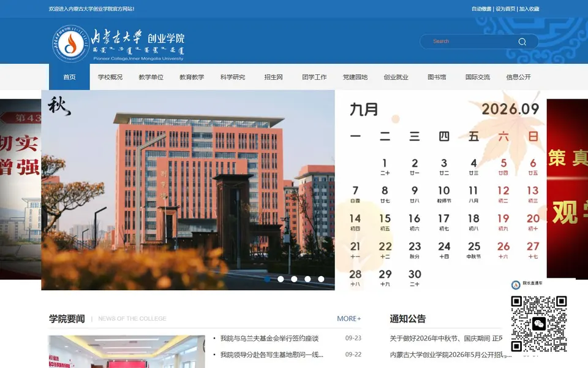Click 加入收藏 in the top bar
Viewport: 588px width, 368px height.
point(529,9)
